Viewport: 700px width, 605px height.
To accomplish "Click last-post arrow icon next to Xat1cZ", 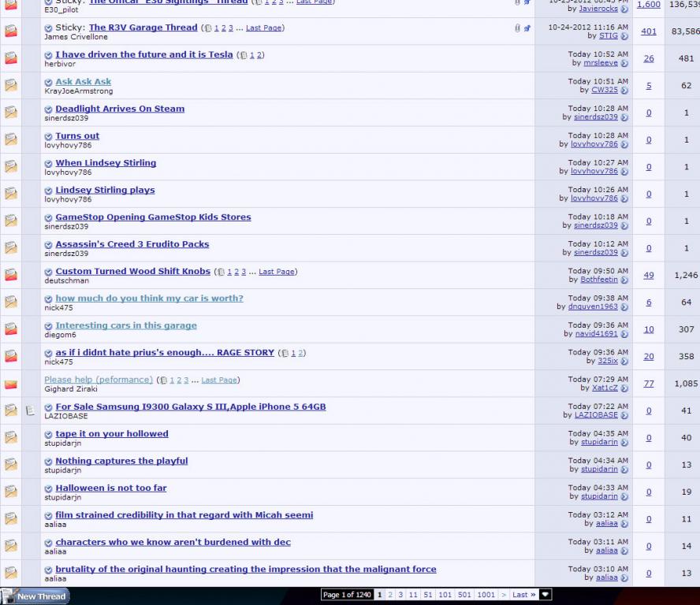I will point(624,388).
